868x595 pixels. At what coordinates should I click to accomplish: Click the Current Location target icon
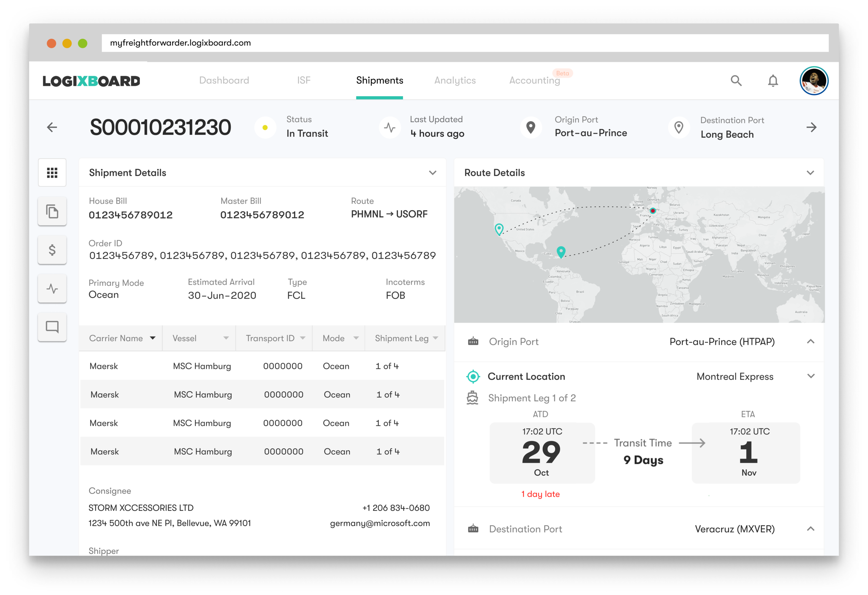tap(473, 377)
